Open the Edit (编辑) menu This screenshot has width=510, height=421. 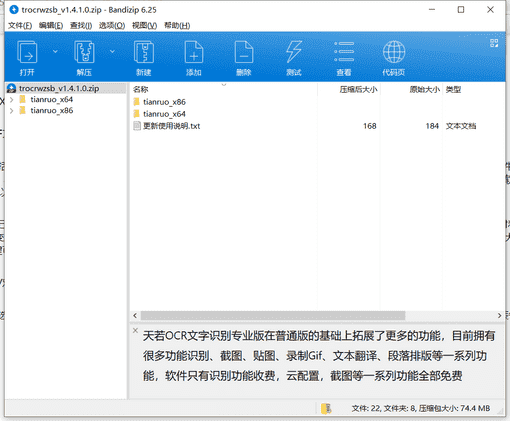click(51, 25)
